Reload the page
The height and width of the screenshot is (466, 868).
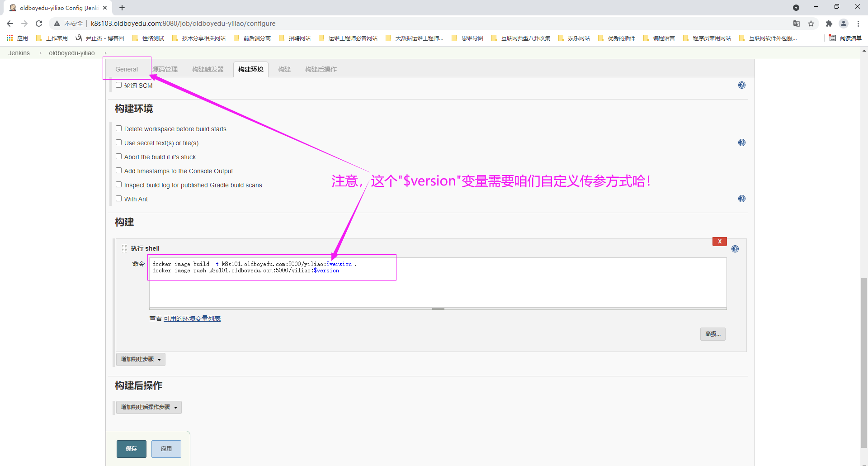click(39, 24)
